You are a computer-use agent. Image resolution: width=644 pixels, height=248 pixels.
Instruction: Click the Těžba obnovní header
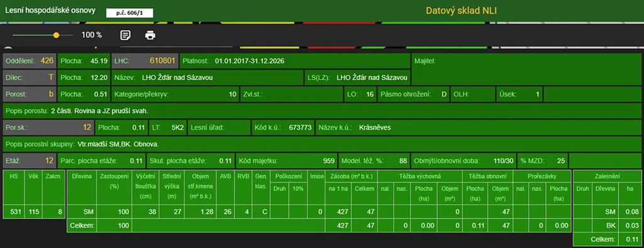tap(487, 176)
